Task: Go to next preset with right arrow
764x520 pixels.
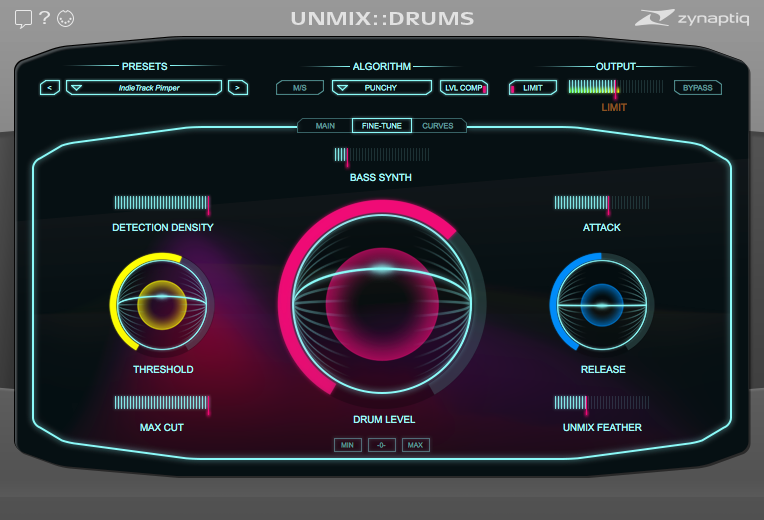Action: click(238, 88)
